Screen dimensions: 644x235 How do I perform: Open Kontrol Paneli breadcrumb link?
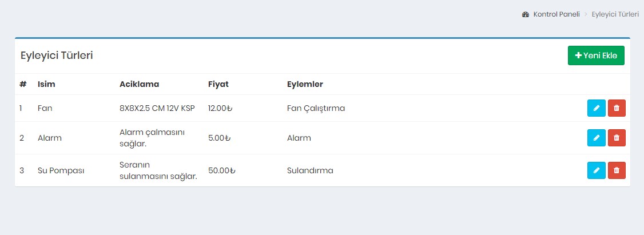pos(556,14)
